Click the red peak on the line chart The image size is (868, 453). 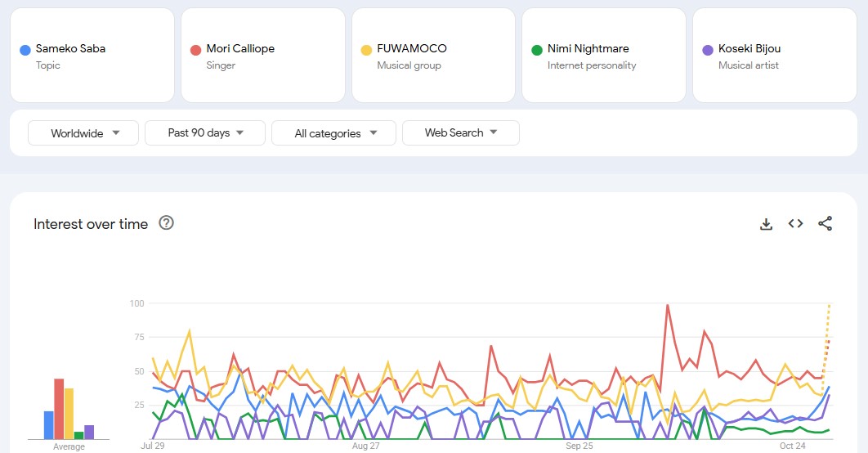(x=668, y=306)
